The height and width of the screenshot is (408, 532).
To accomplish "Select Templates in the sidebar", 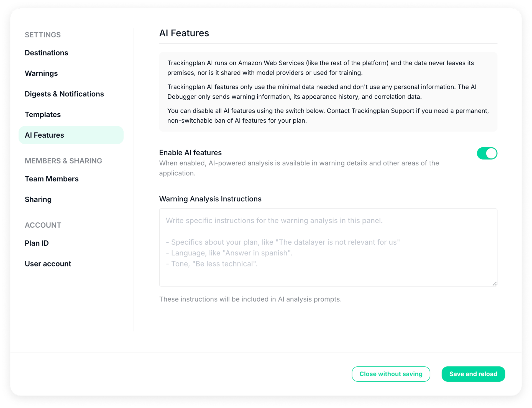I will tap(43, 114).
